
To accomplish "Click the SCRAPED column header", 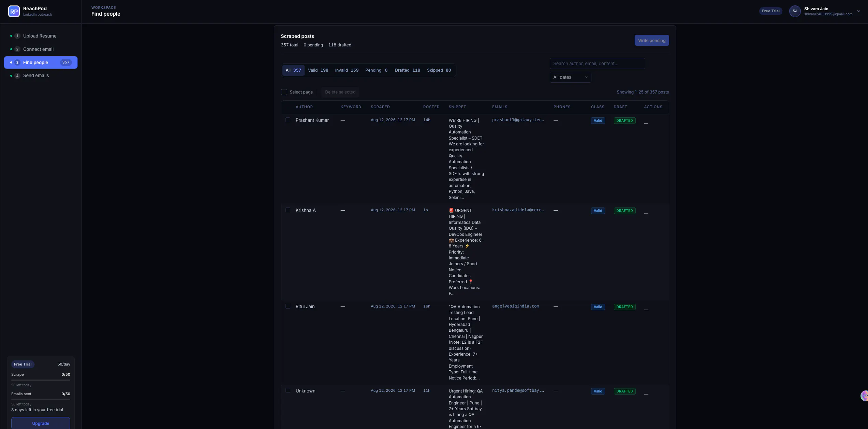I will coord(380,107).
